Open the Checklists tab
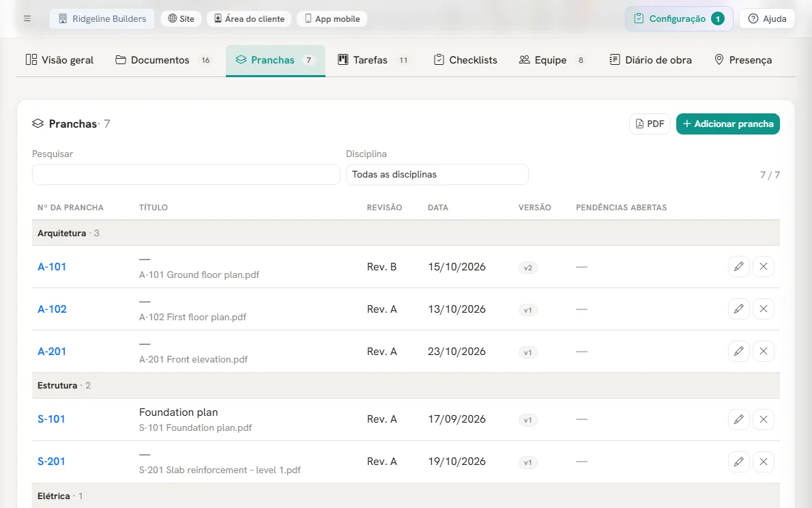This screenshot has height=508, width=812. [x=465, y=60]
